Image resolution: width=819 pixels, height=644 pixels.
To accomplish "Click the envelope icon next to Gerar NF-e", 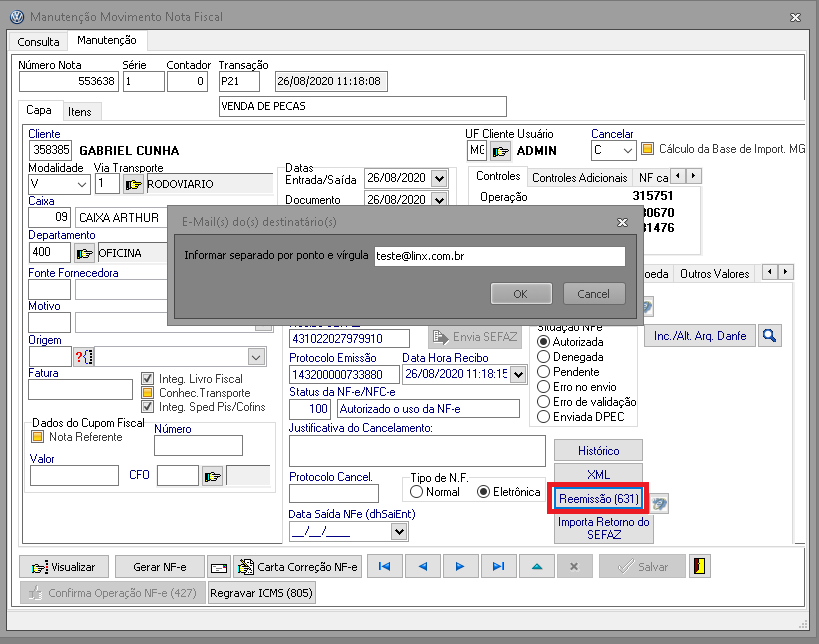I will tap(219, 567).
